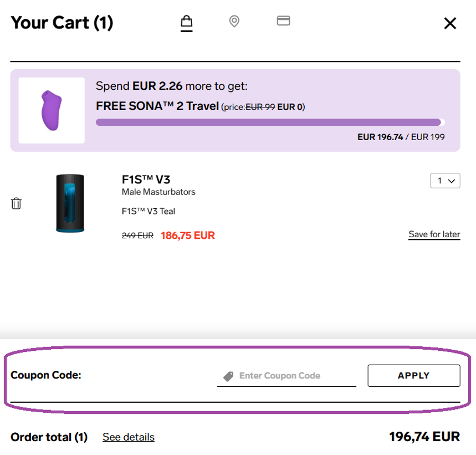Click the F1S™ V3 Teal variant text
The width and height of the screenshot is (476, 455).
click(149, 211)
